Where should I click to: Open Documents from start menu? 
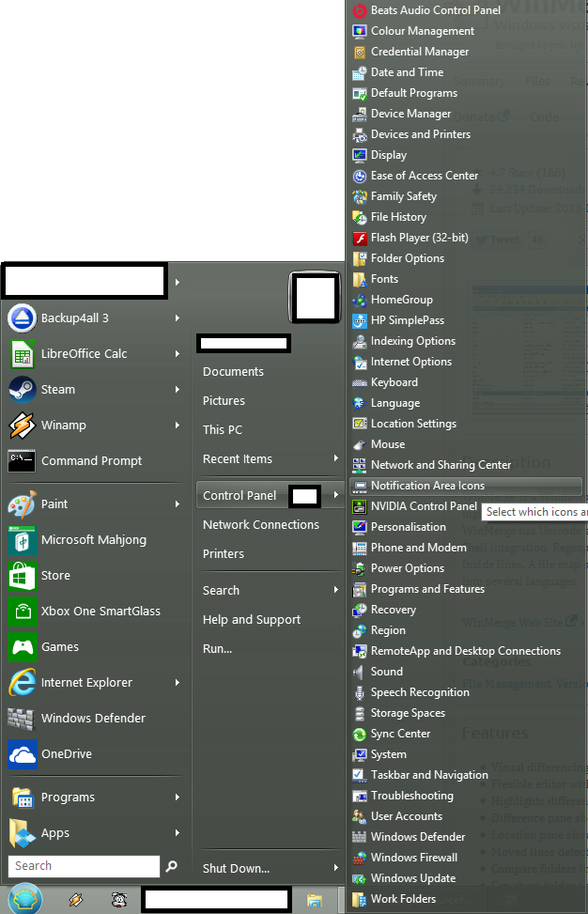233,372
